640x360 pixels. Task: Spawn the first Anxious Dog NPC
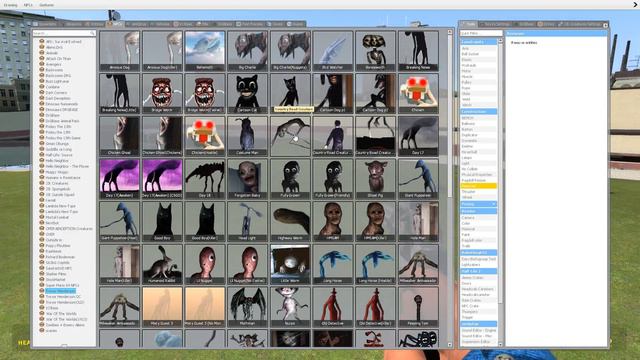[119, 51]
